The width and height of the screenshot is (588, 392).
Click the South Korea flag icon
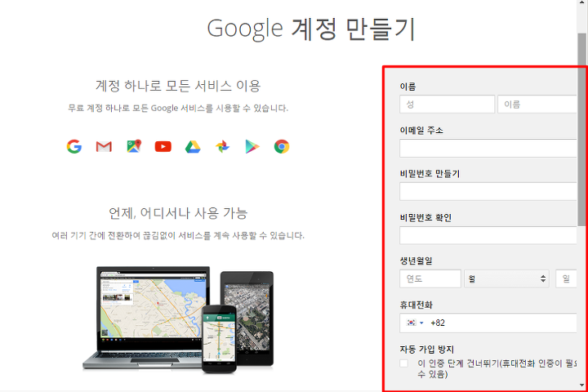[412, 323]
